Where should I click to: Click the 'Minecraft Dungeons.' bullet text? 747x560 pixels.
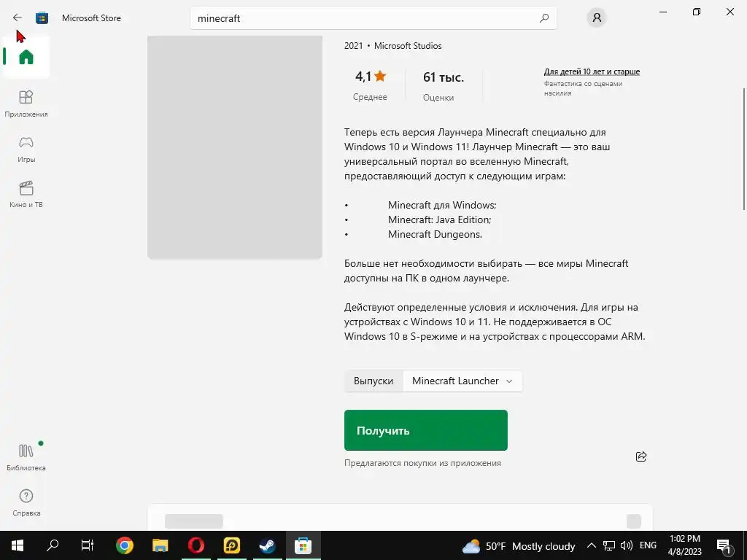(x=435, y=234)
